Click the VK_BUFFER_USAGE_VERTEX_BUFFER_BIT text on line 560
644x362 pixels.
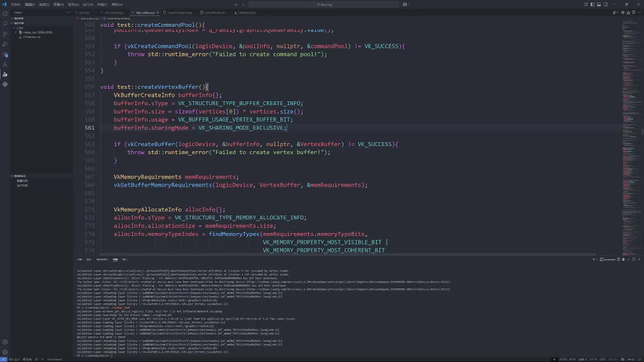233,120
